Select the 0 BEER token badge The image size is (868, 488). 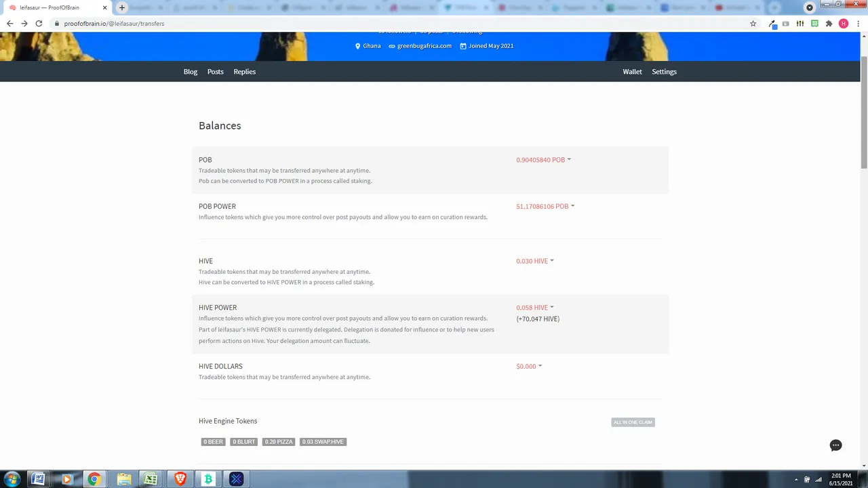(x=213, y=442)
